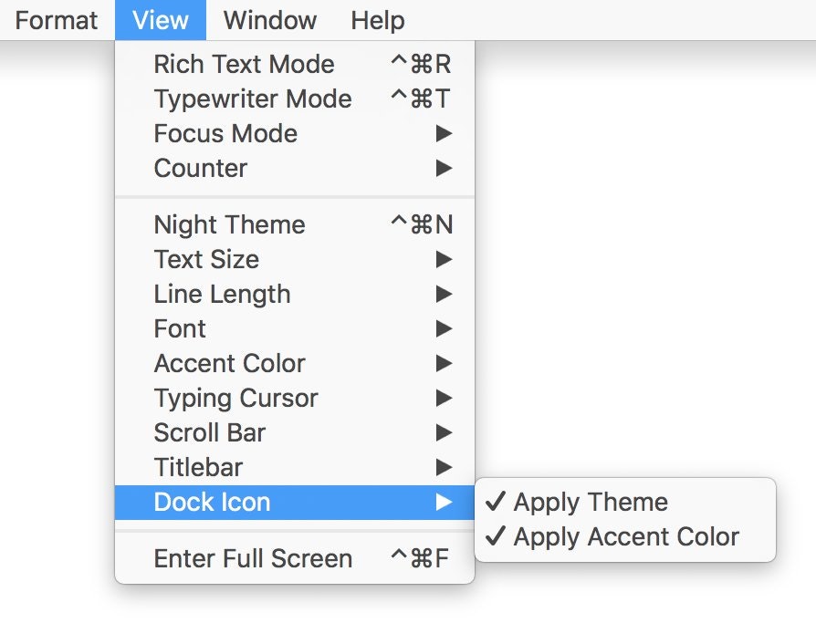
Task: Open the Line Length submenu
Action: pyautogui.click(x=295, y=294)
